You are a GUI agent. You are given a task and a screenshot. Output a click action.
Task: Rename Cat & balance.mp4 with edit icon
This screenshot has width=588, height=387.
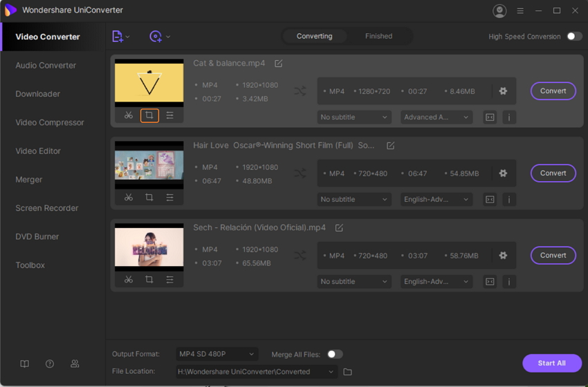[278, 64]
